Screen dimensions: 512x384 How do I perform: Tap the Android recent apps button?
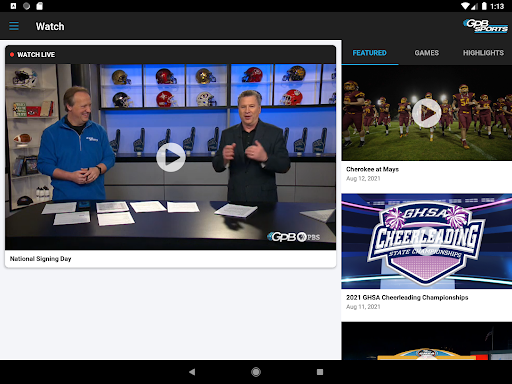(320, 372)
